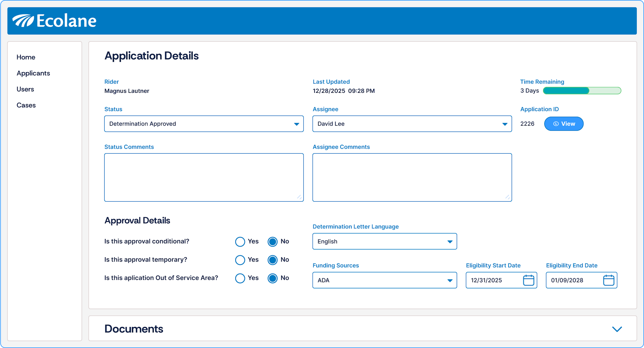Click Home in the navigation sidebar
Screen dimensions: 644x348
26,57
